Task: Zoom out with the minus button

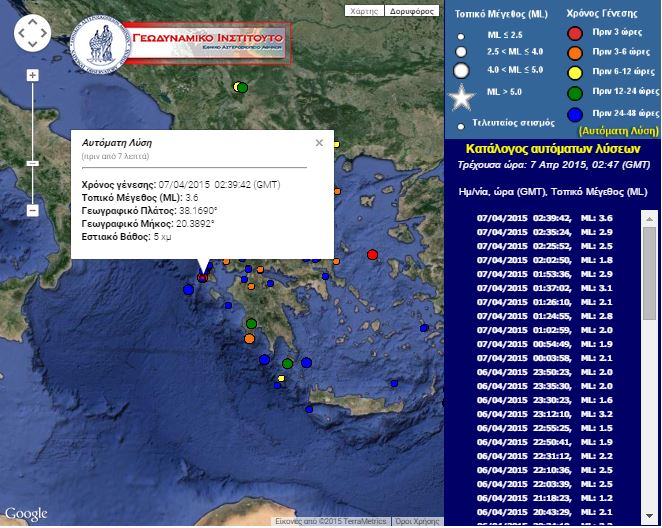Action: coord(32,210)
